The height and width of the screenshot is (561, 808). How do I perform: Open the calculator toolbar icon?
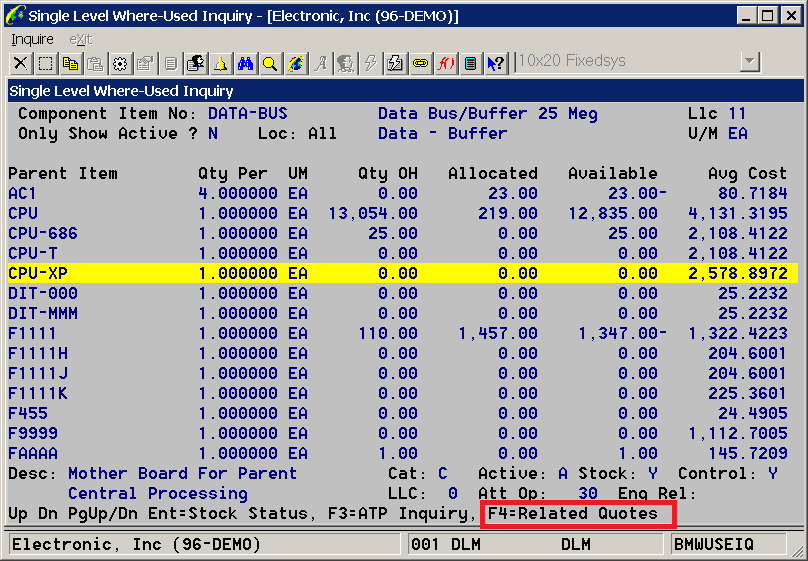coord(470,63)
